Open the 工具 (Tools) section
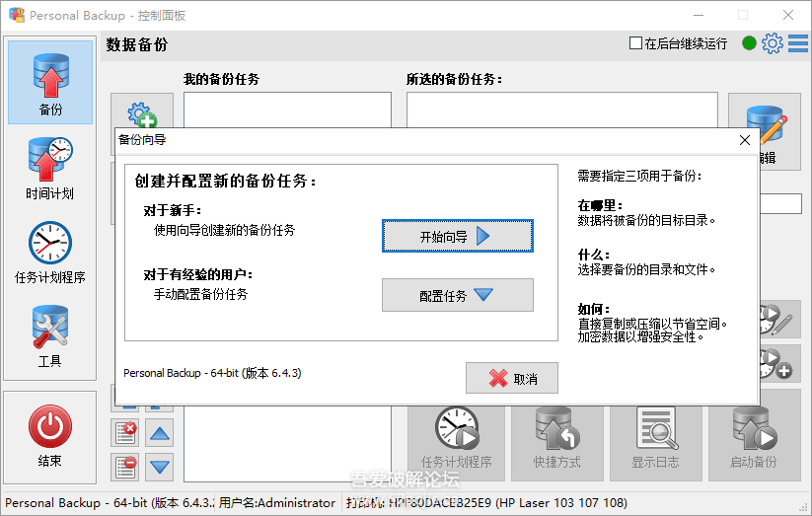 click(x=50, y=335)
